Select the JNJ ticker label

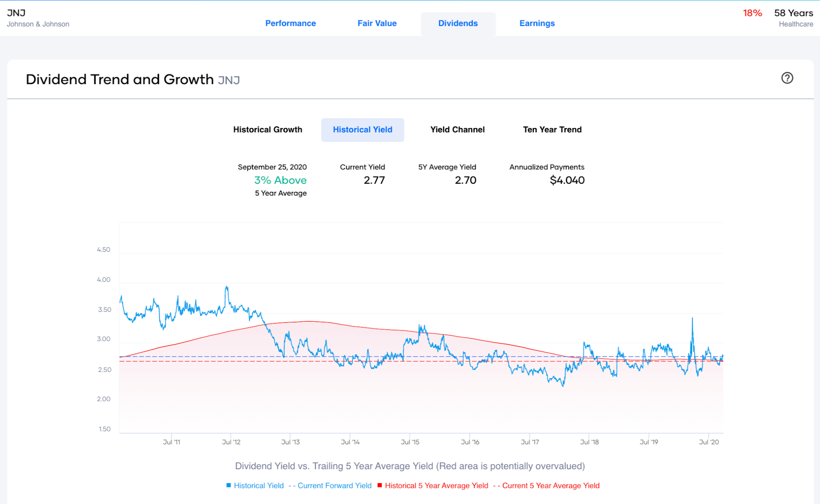[15, 12]
